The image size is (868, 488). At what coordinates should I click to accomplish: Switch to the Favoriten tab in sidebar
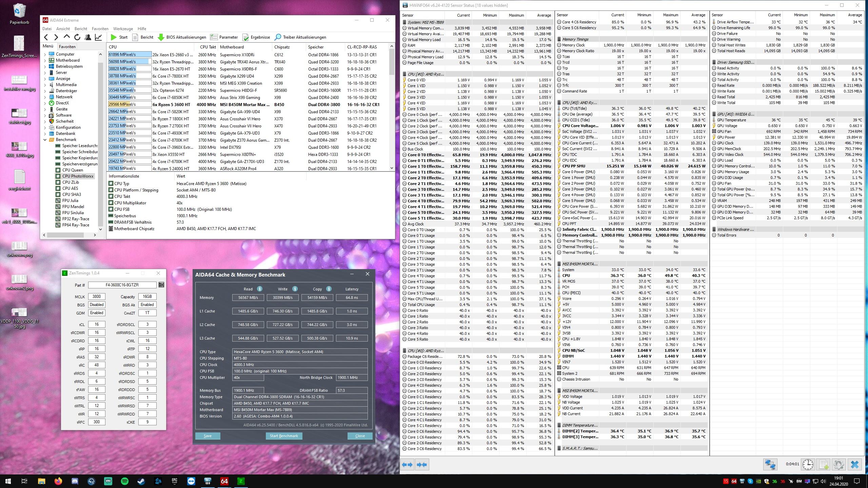[x=67, y=47]
